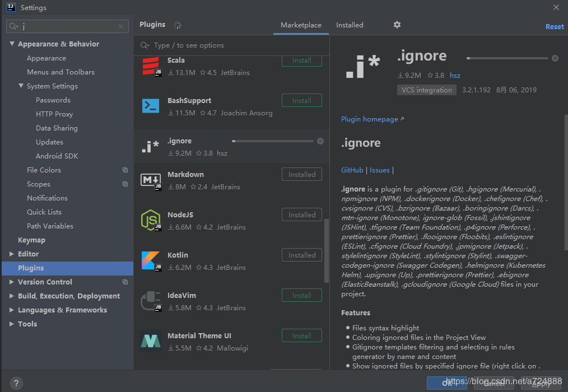Viewport: 568px width, 392px height.
Task: Open Android SDK settings
Action: click(x=57, y=156)
